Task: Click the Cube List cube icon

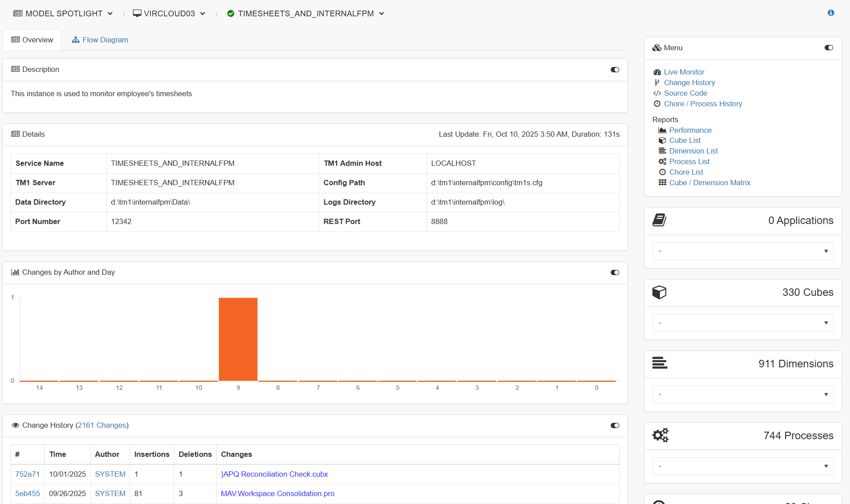Action: click(x=662, y=140)
